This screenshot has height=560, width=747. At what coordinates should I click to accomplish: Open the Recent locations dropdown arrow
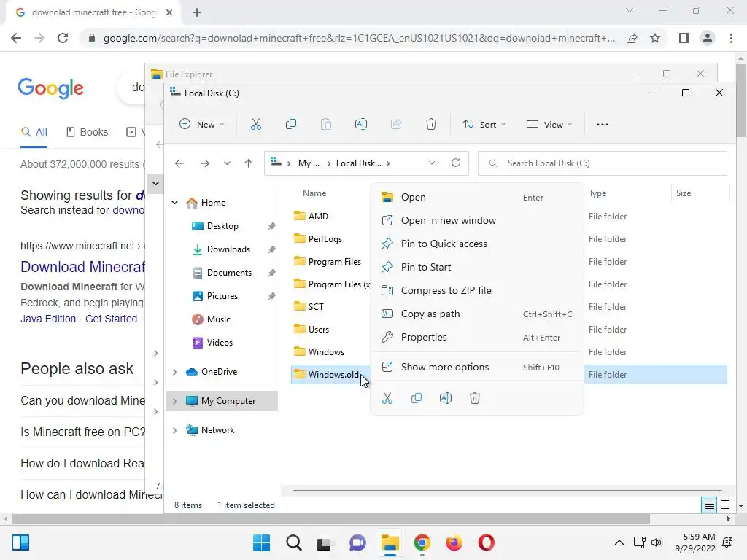click(x=227, y=163)
